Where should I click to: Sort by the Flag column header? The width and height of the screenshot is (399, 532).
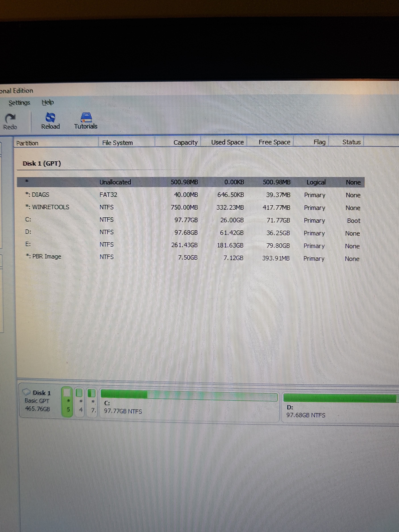tap(311, 142)
